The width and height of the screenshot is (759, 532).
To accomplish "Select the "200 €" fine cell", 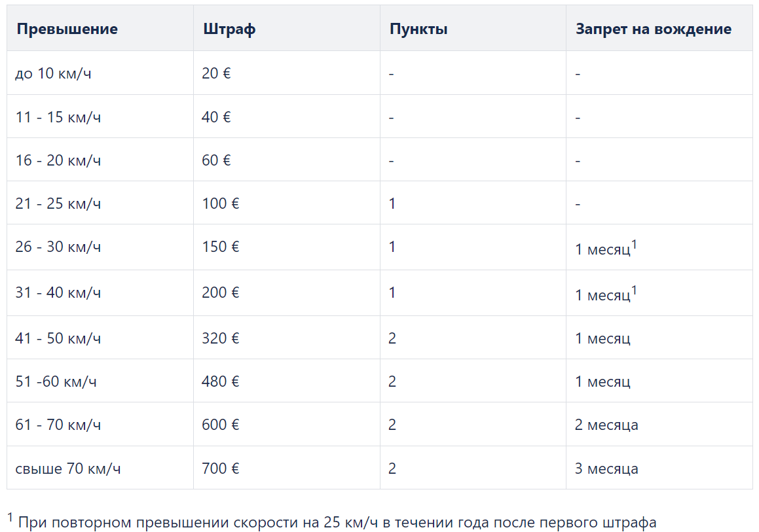I will (x=221, y=293).
